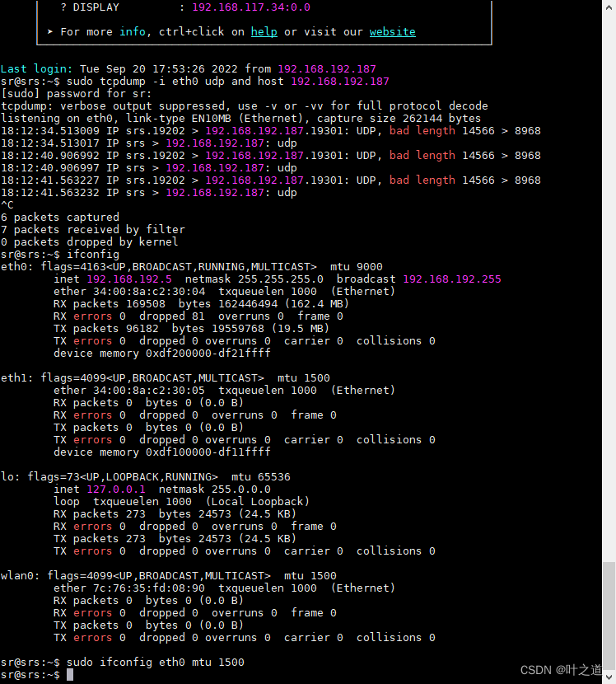This screenshot has height=684, width=616.
Task: Click 'device memory 0xdf100000-df11ffff'
Action: pos(161,452)
